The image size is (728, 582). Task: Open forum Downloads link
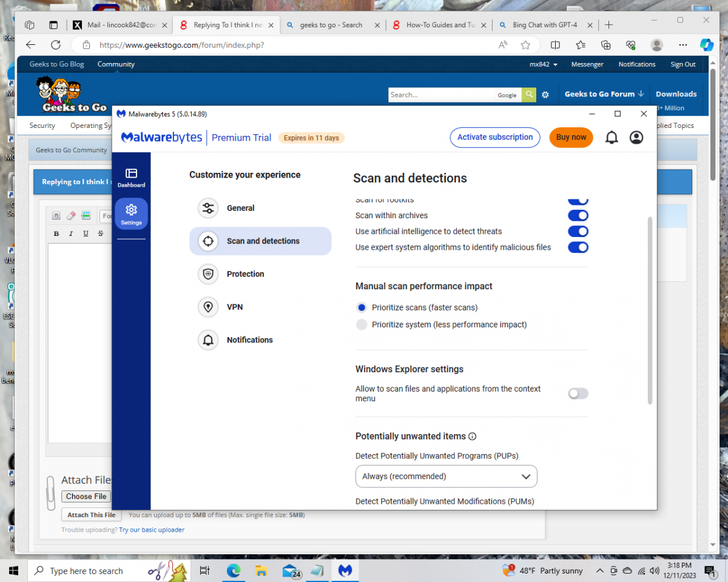tap(676, 94)
